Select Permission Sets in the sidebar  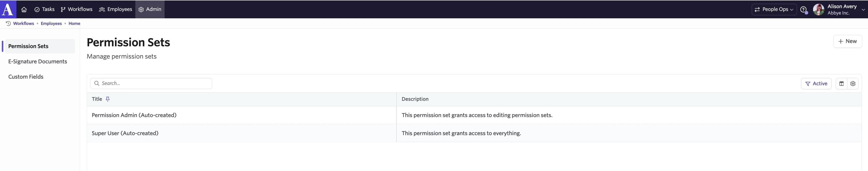40,46
